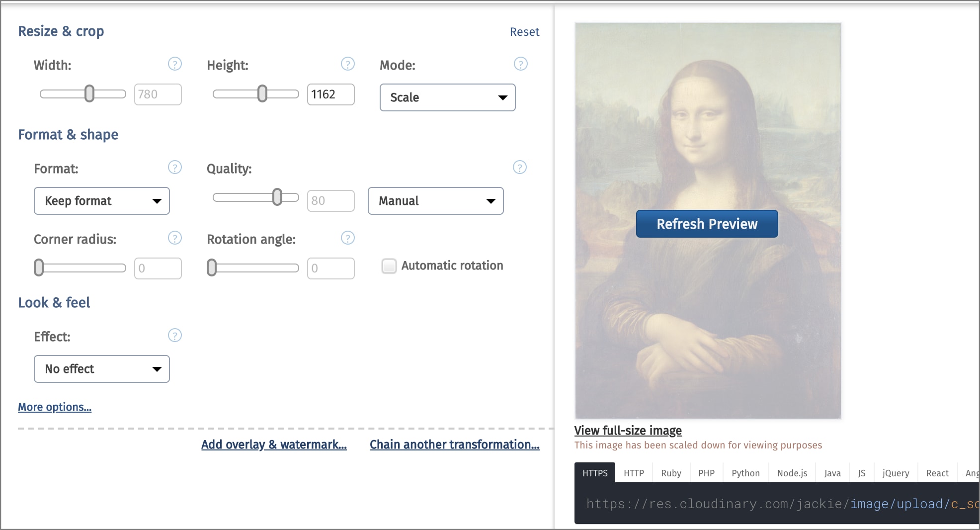Open help icon next to Width
Image resolution: width=980 pixels, height=530 pixels.
point(175,64)
